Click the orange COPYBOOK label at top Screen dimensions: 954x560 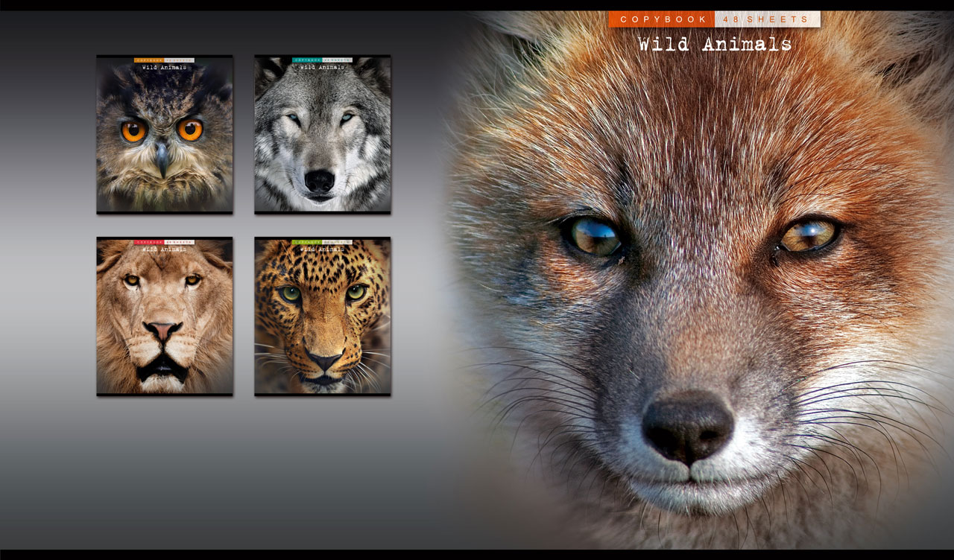[662, 19]
